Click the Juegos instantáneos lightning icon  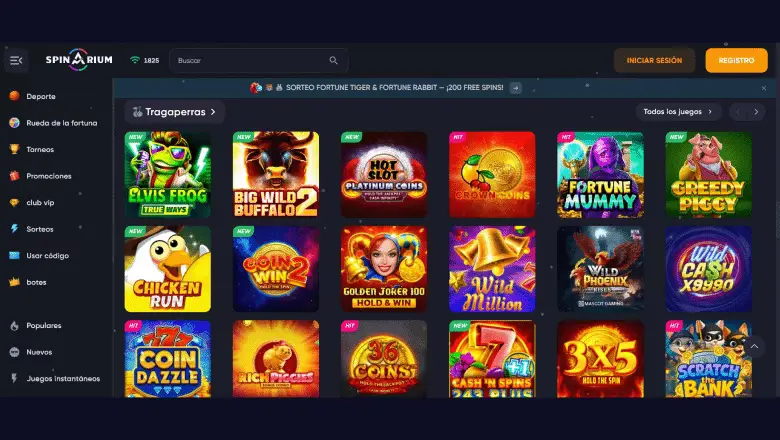14,378
